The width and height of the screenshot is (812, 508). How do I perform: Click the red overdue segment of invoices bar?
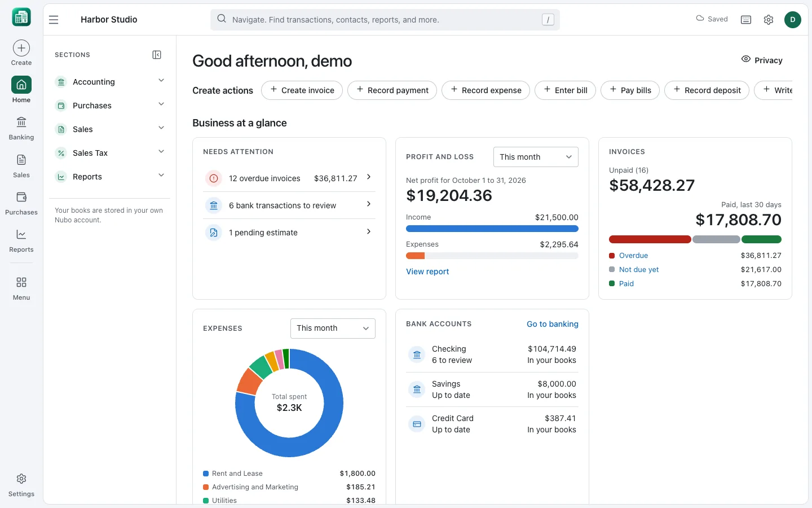tap(650, 239)
